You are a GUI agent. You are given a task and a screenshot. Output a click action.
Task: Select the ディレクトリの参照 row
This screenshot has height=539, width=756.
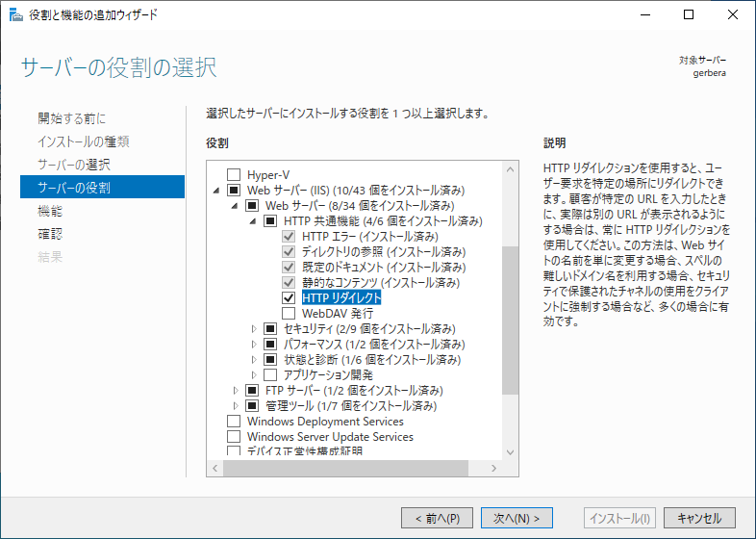(384, 252)
